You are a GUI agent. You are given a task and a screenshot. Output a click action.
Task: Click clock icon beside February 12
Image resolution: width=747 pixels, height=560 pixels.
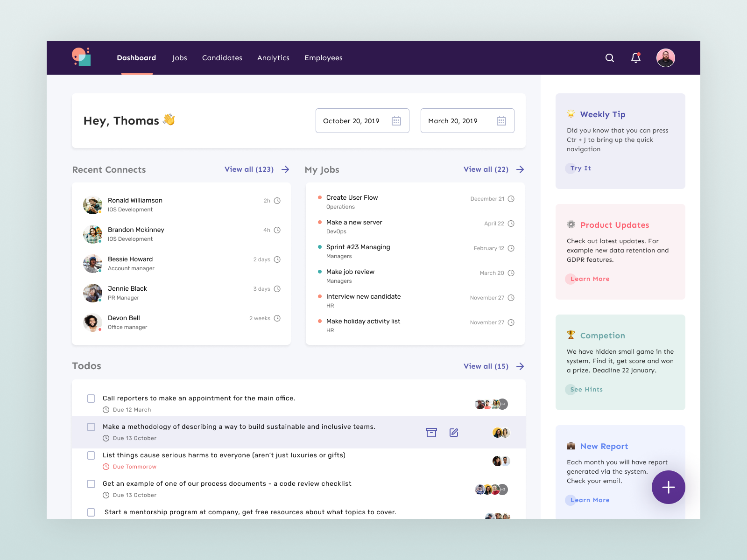point(511,248)
